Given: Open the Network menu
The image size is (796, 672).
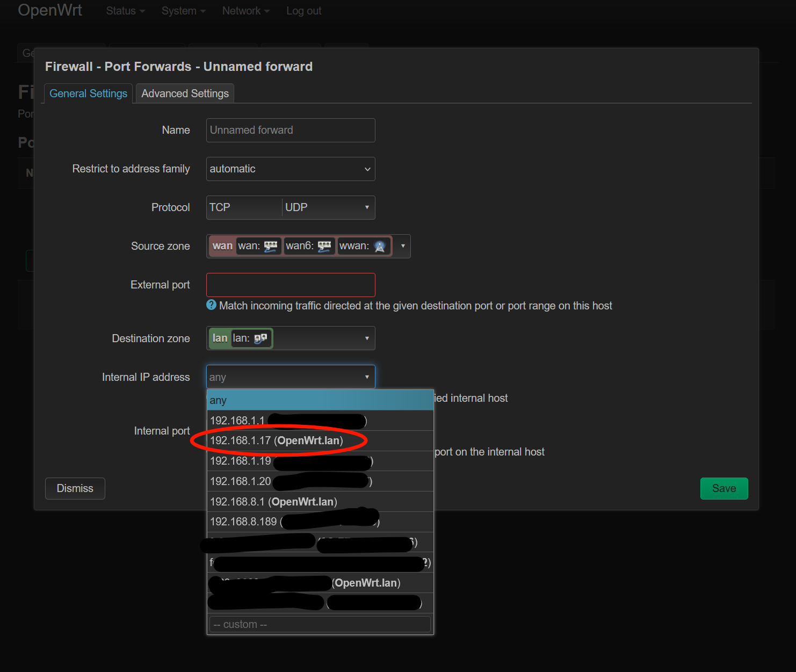Looking at the screenshot, I should 246,11.
